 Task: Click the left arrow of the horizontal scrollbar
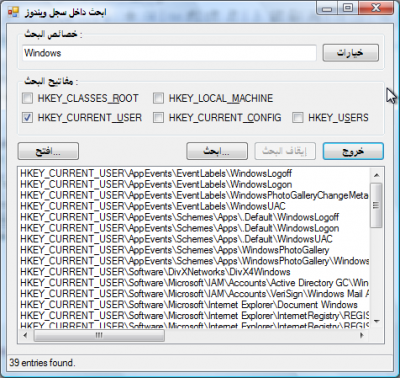(x=25, y=335)
